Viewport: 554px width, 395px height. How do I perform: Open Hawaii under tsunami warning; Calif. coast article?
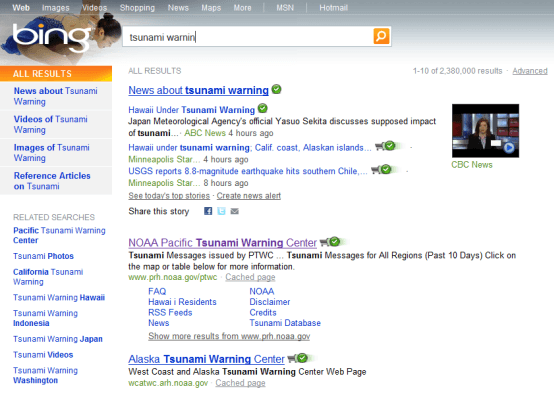click(250, 147)
